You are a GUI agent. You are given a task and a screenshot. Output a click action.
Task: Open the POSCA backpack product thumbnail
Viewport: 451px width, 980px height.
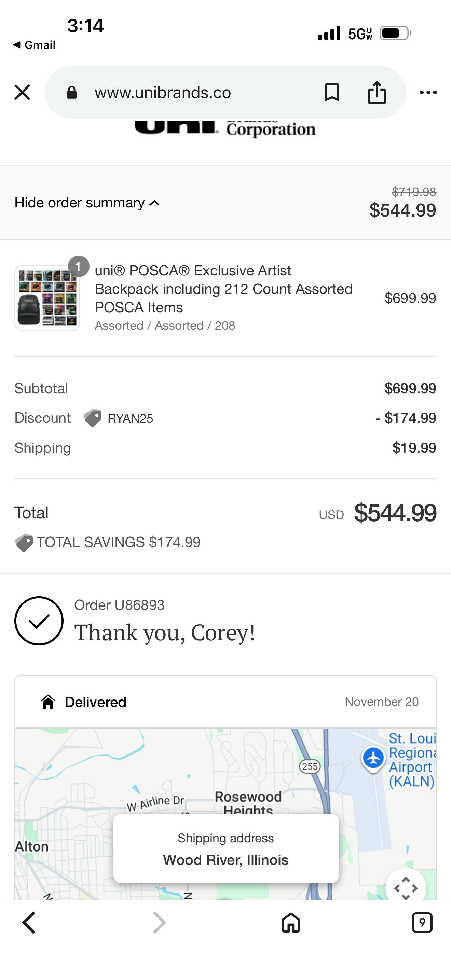coord(47,298)
